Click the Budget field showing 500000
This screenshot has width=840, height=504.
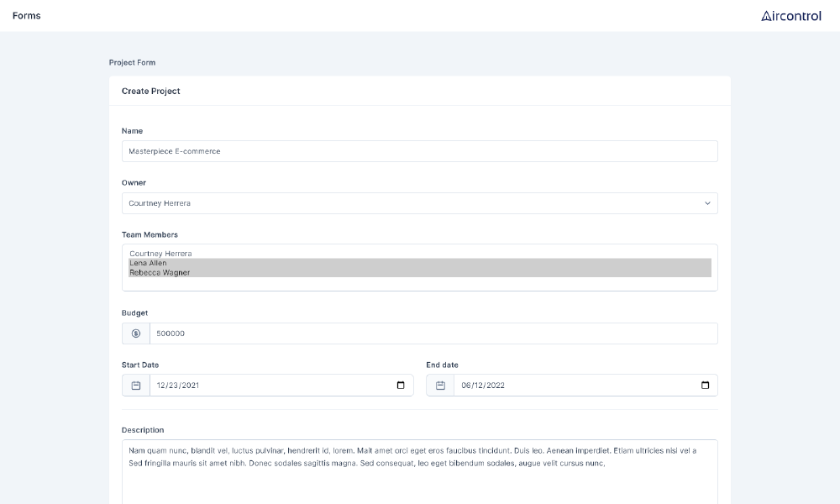[433, 333]
